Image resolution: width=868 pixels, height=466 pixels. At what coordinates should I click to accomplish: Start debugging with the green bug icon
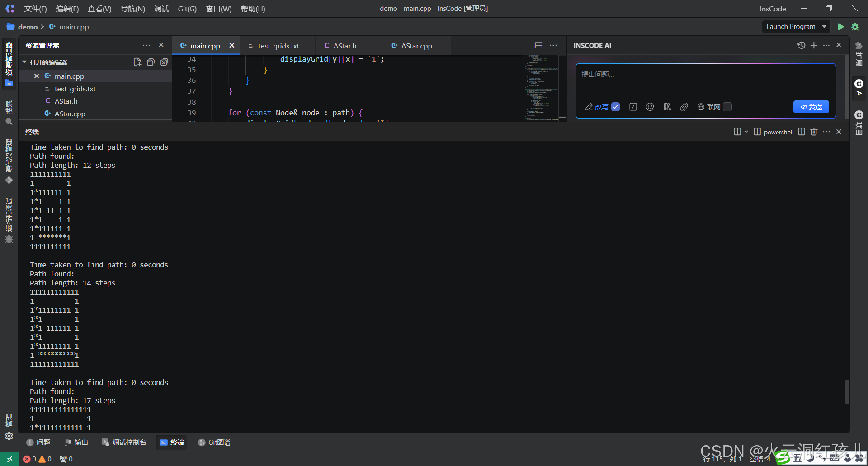[855, 27]
